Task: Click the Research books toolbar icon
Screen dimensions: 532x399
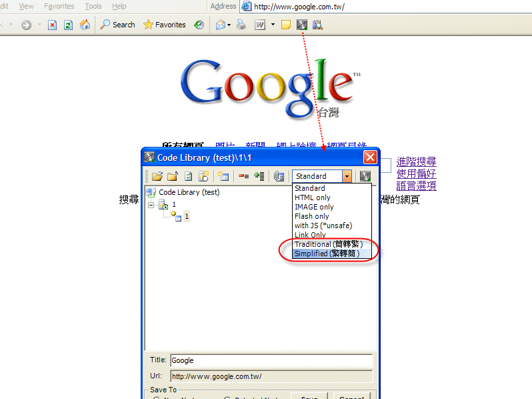Action: click(x=317, y=25)
